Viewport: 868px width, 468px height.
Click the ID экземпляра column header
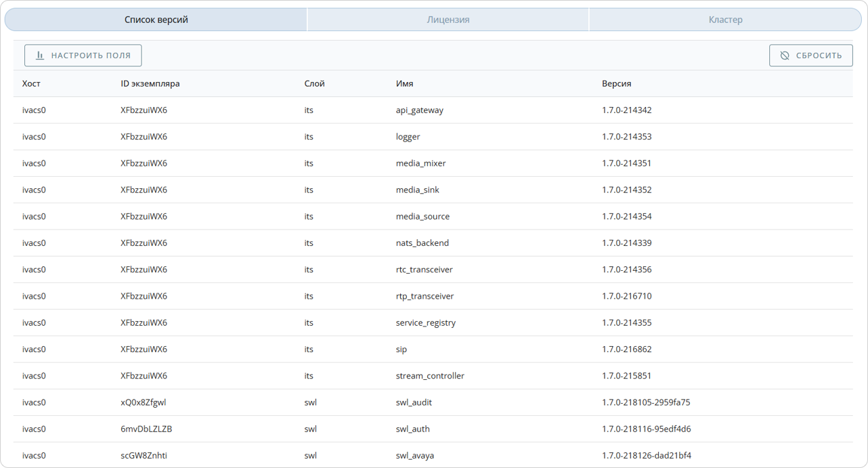coord(150,83)
